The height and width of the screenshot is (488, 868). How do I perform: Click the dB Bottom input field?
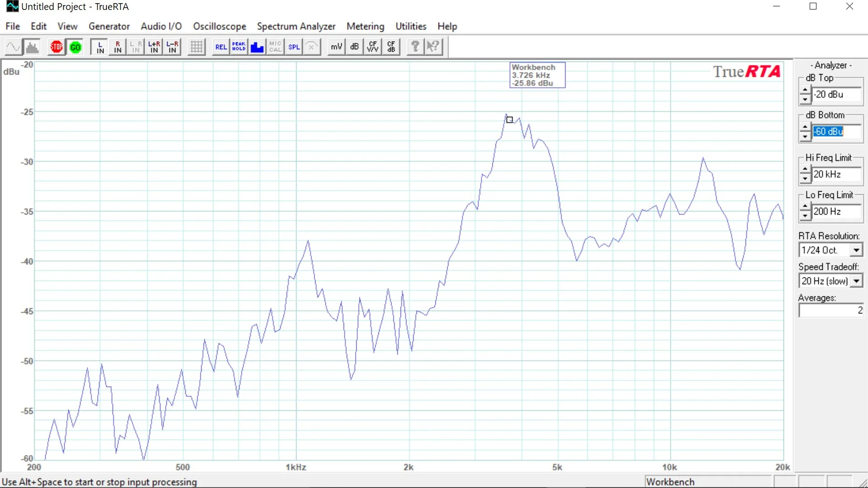coord(835,131)
